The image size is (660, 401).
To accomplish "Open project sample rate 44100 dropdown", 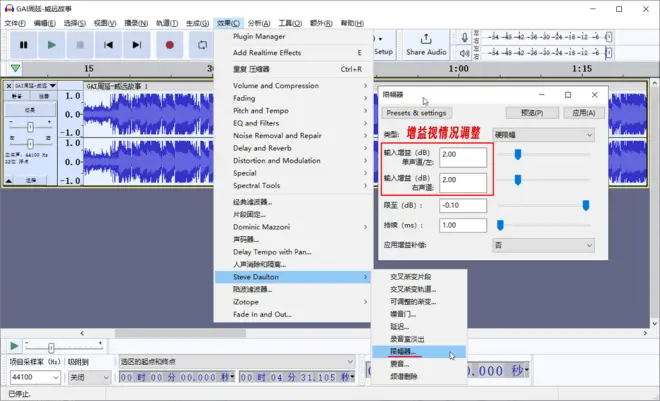I will tap(35, 377).
